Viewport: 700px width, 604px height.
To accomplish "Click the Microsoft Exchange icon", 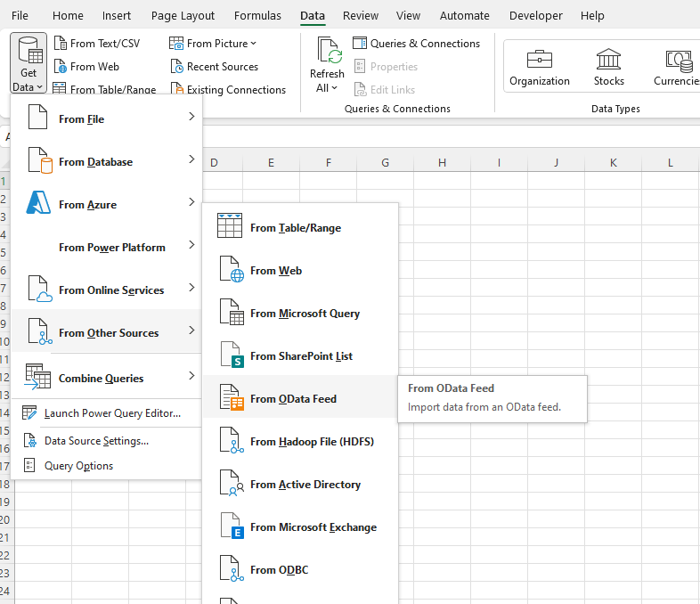I will 232,526.
